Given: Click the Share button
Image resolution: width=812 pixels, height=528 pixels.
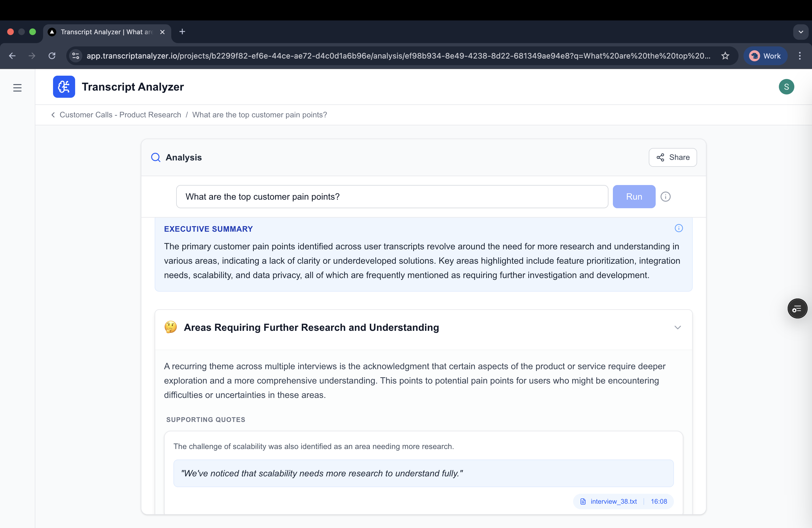Looking at the screenshot, I should click(x=673, y=157).
